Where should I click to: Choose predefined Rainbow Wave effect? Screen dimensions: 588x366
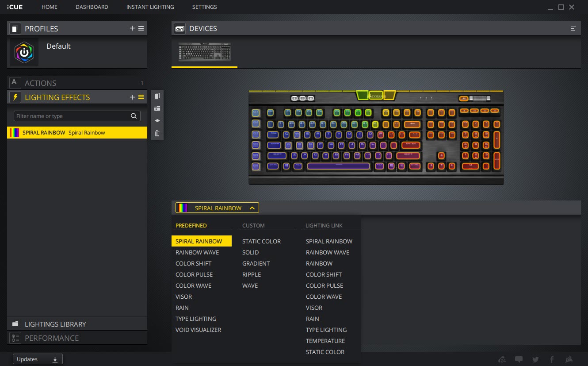197,252
